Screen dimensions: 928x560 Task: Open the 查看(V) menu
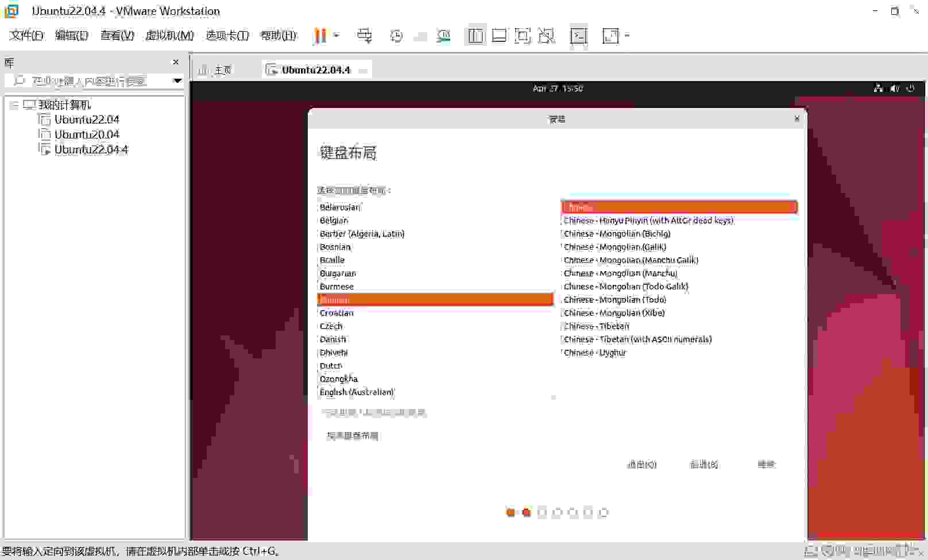pyautogui.click(x=117, y=36)
